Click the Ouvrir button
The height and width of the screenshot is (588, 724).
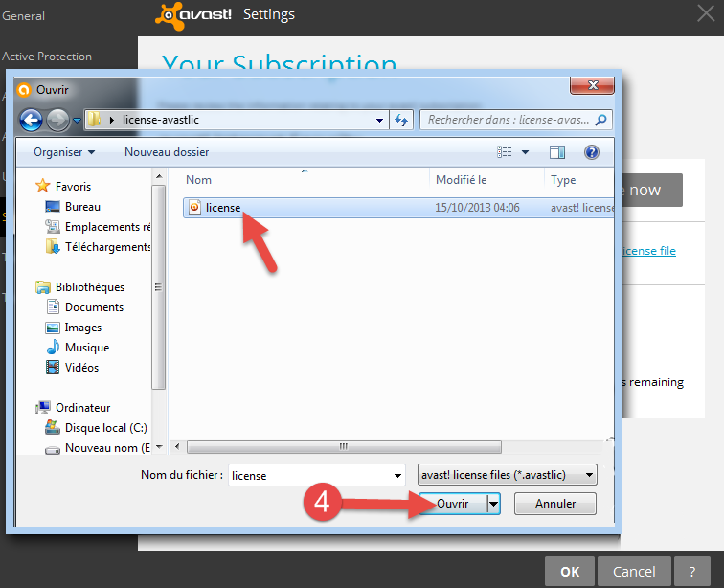453,504
